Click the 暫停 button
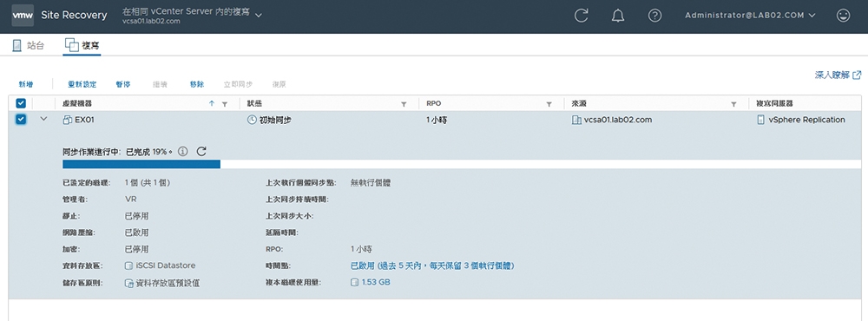 tap(123, 84)
